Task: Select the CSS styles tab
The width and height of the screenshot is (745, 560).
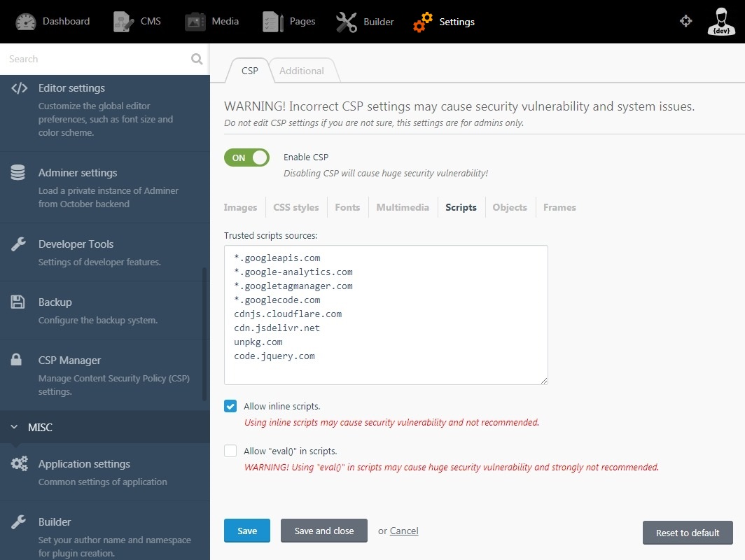Action: click(296, 208)
